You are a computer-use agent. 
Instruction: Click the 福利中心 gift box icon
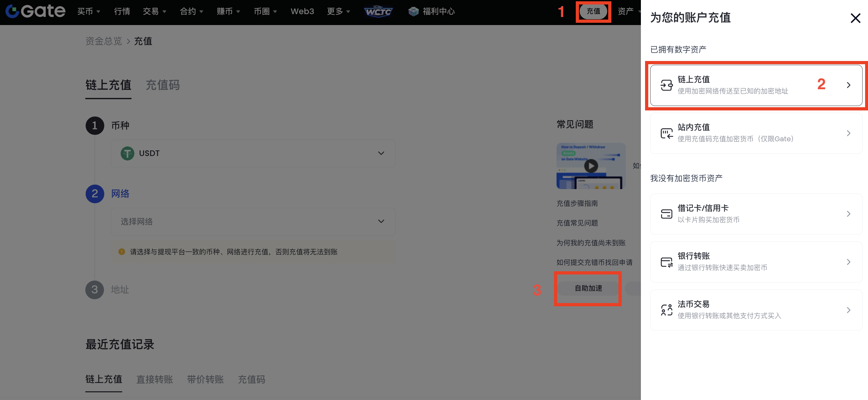click(413, 12)
